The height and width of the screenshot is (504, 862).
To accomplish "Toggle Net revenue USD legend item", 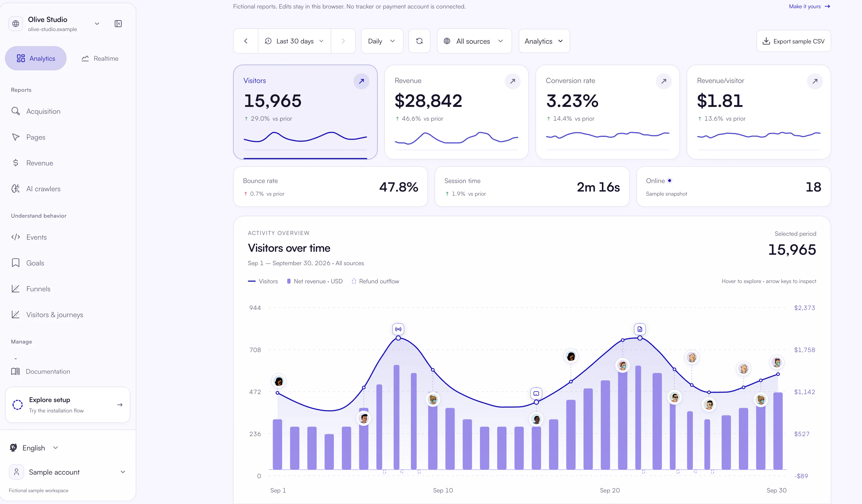I will [x=315, y=281].
